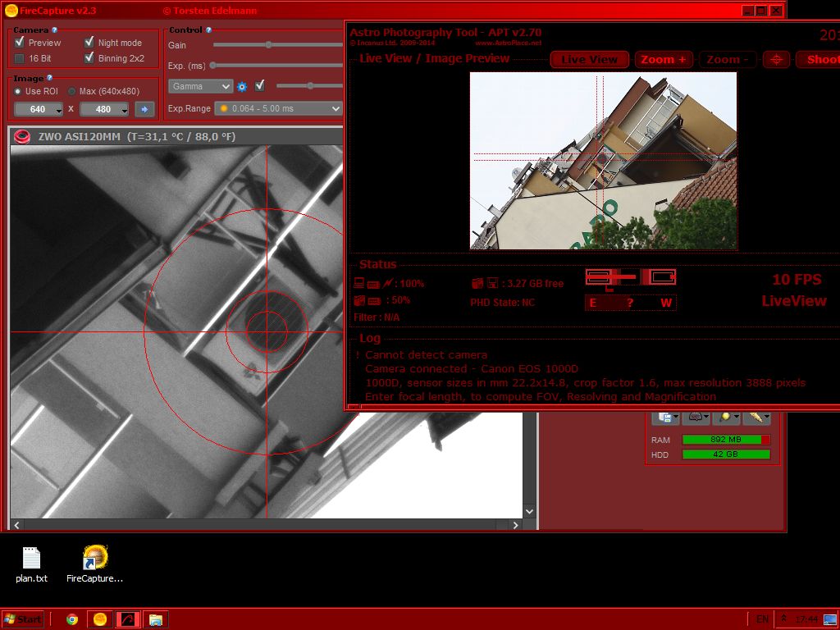Click the Windows Start button
Screen dimensions: 840x630
(23, 619)
